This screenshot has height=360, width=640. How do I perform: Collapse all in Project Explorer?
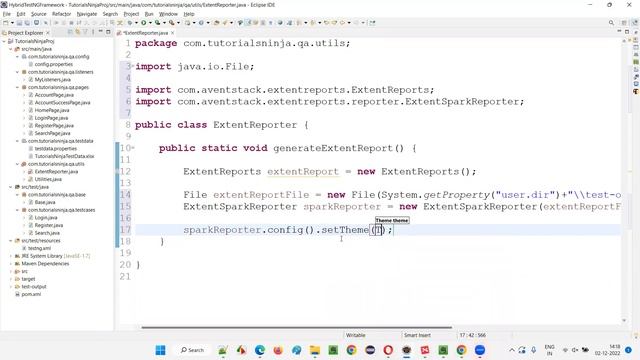pyautogui.click(x=70, y=32)
